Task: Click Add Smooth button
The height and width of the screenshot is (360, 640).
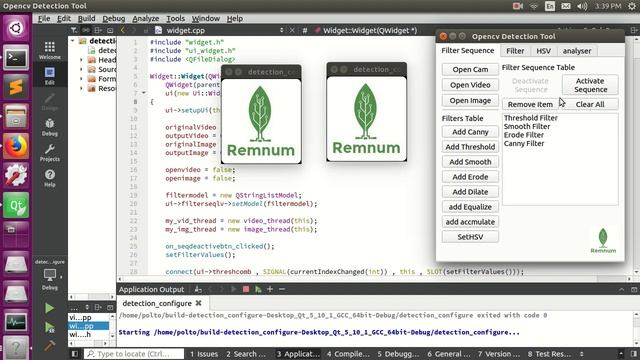Action: coord(470,162)
